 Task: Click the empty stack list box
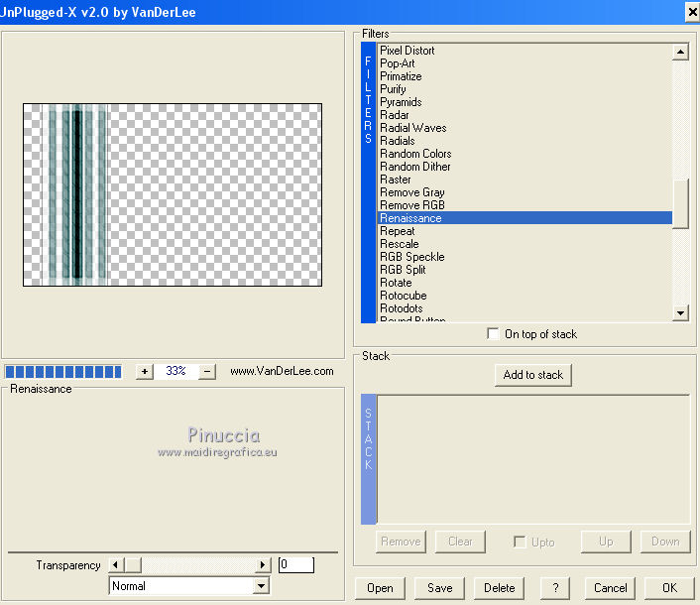[533, 459]
